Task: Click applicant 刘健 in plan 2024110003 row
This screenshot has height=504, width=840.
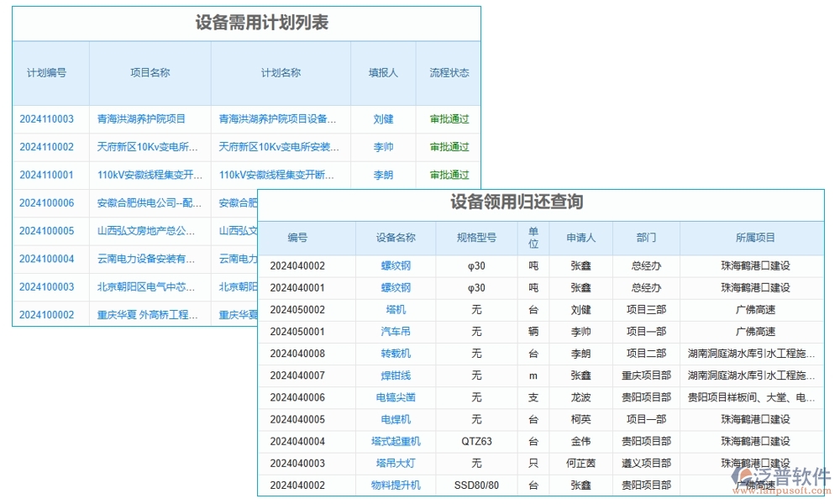Action: (x=383, y=118)
